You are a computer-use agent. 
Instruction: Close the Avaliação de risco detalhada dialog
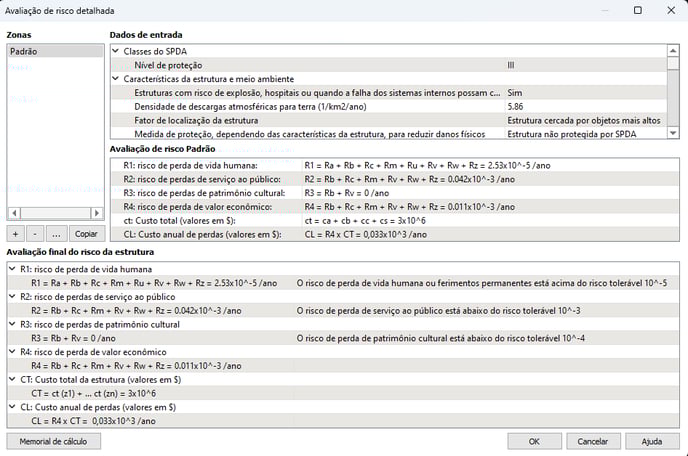671,10
